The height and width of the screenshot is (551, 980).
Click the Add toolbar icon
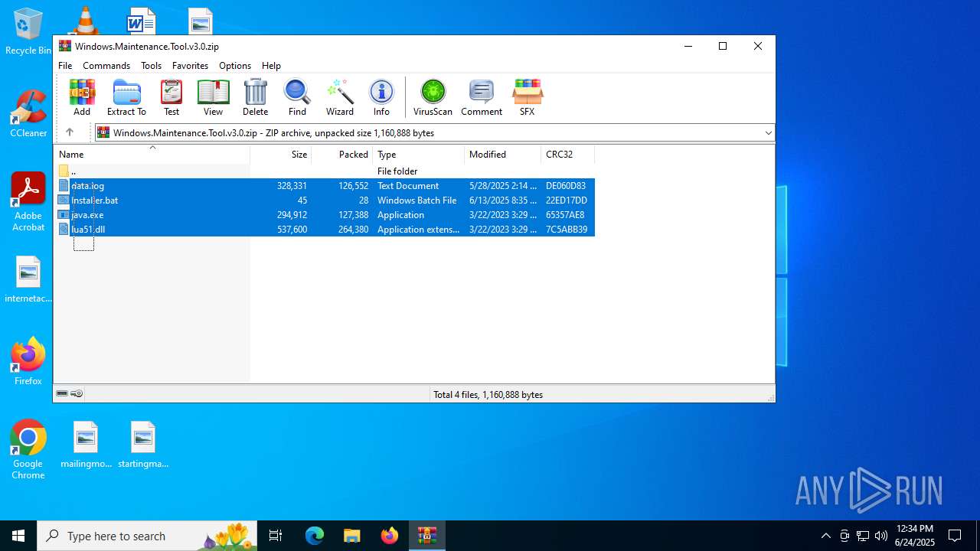82,97
